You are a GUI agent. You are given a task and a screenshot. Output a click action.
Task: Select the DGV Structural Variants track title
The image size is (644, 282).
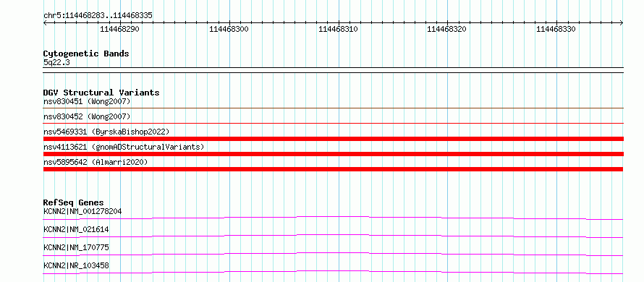[x=101, y=93]
